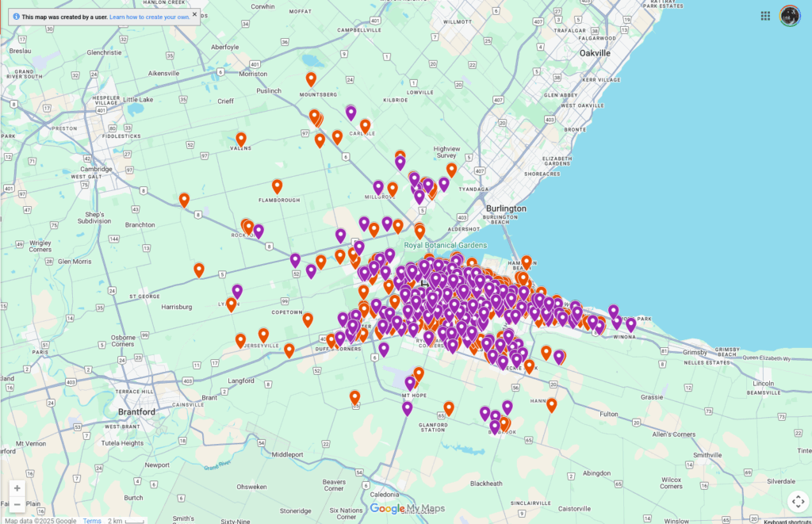Open the Google apps grid

click(x=765, y=15)
